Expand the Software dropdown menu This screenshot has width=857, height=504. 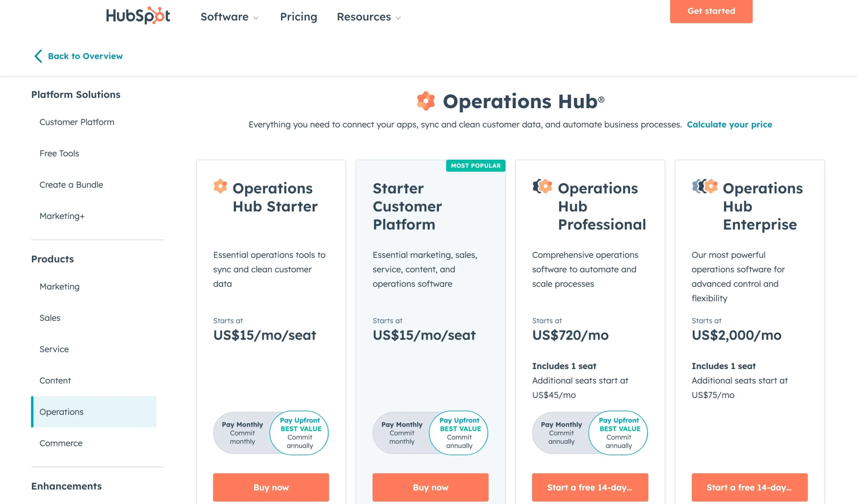click(x=230, y=16)
